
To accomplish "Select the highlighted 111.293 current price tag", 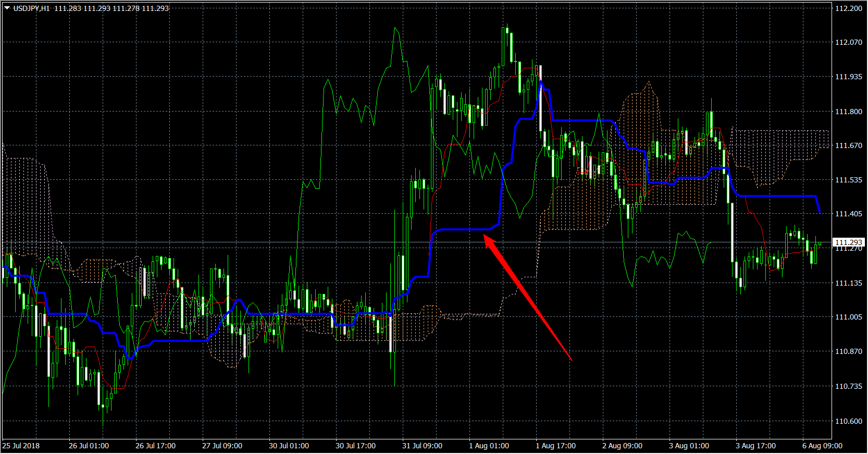I will coord(848,242).
